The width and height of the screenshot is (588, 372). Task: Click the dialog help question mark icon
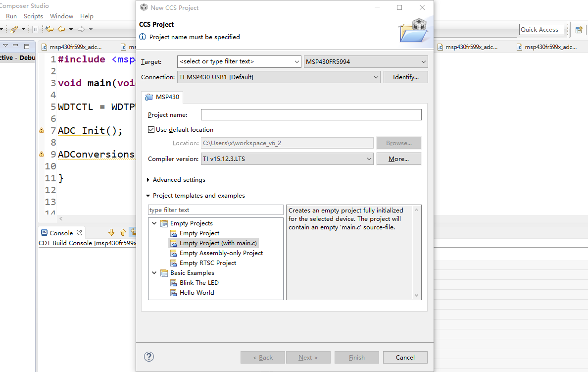pyautogui.click(x=149, y=357)
